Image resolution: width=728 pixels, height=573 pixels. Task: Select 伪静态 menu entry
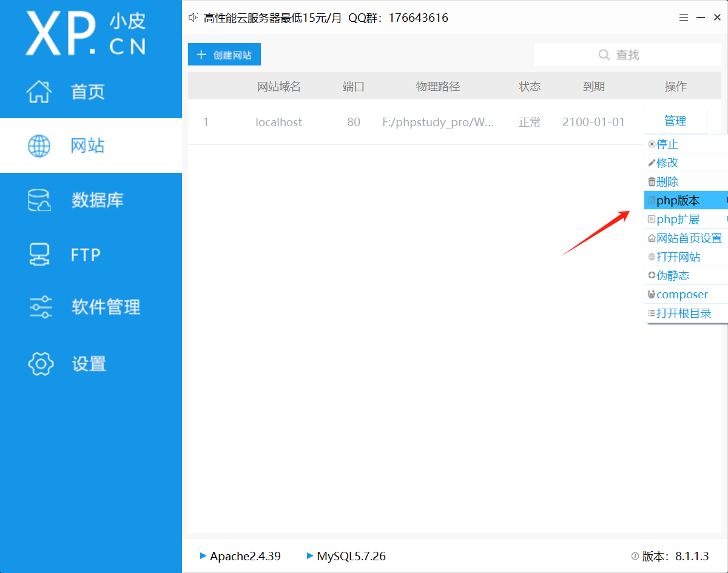(x=686, y=276)
